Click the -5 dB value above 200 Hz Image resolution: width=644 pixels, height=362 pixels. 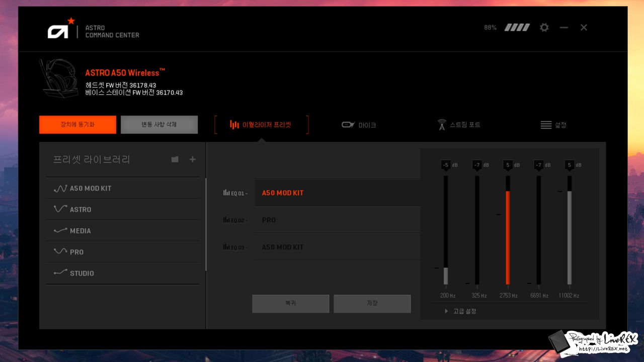[x=445, y=165]
